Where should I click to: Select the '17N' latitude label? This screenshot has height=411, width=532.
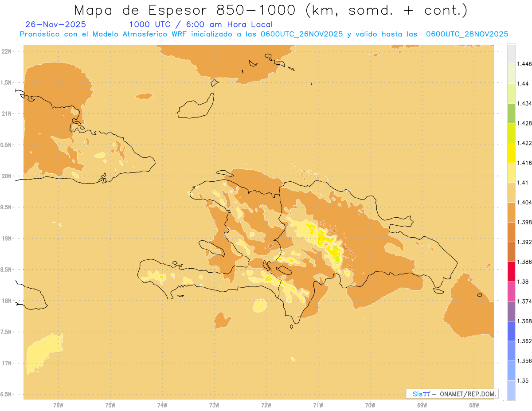(x=7, y=363)
